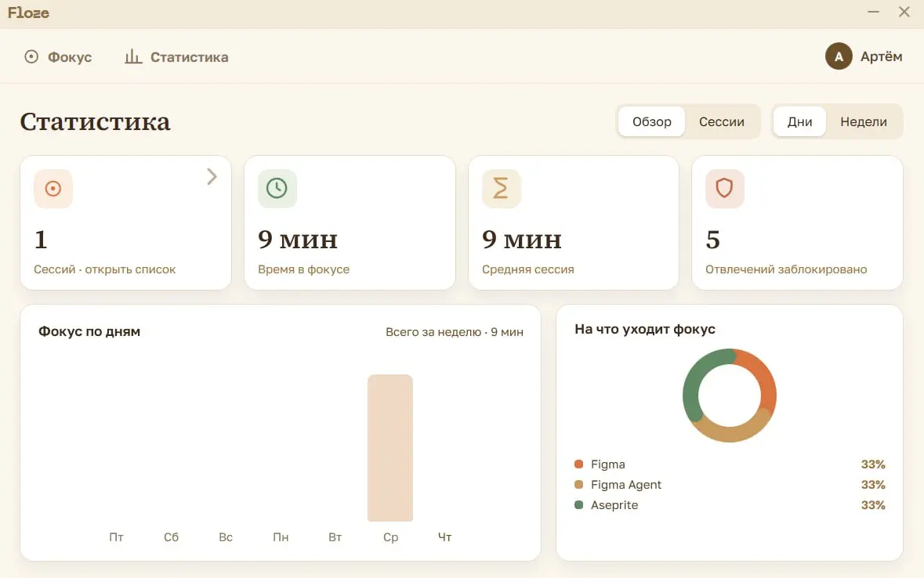
Task: Click the orange legend dot next to Figma
Action: (578, 464)
